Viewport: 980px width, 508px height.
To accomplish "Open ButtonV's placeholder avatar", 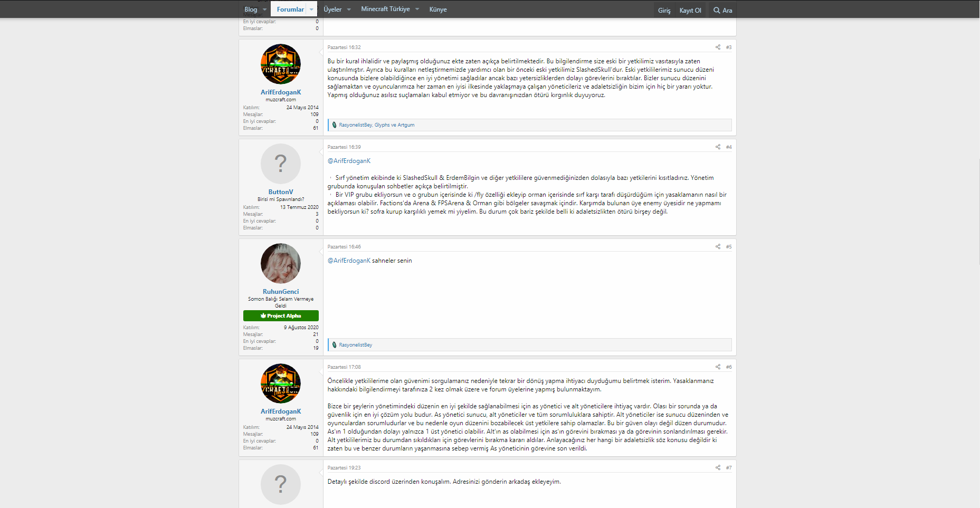I will (x=281, y=164).
